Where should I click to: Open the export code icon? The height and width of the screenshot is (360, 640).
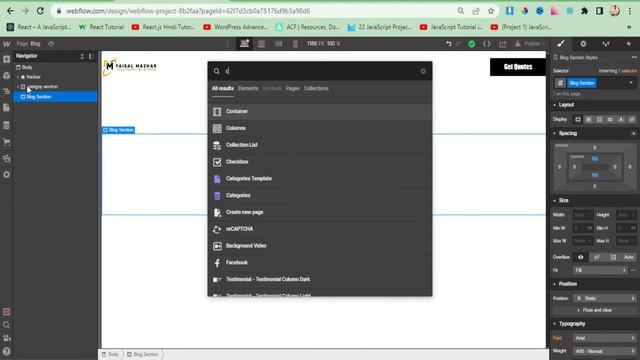pos(487,44)
